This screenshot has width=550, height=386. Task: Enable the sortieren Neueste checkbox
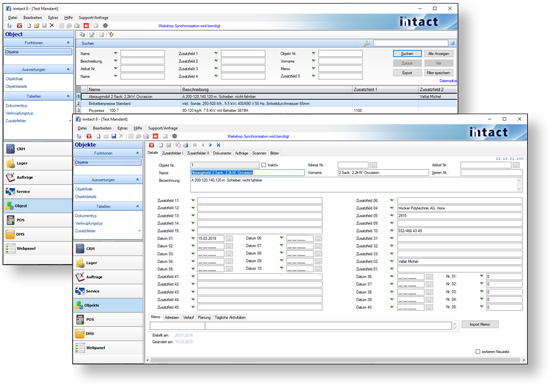pyautogui.click(x=477, y=351)
